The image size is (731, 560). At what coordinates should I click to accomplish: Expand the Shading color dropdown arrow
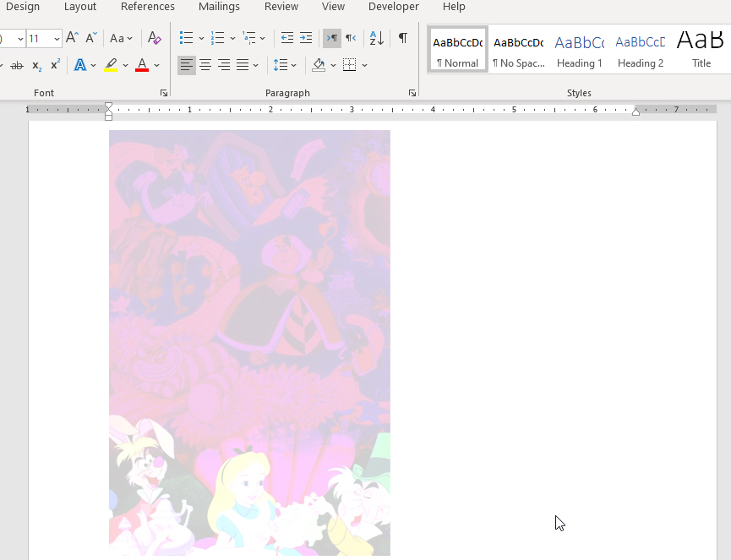[333, 65]
